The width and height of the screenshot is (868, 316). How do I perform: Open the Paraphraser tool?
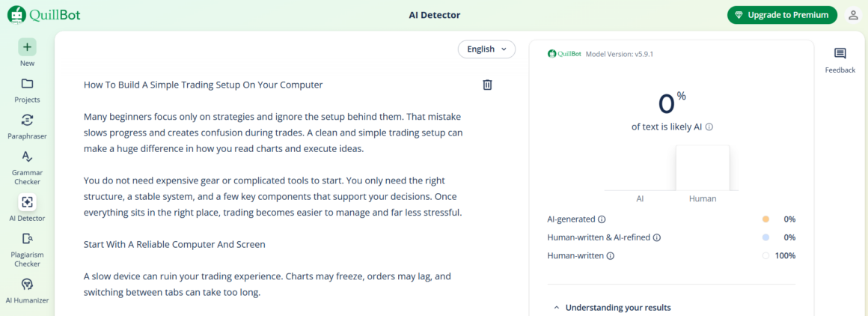pyautogui.click(x=27, y=120)
